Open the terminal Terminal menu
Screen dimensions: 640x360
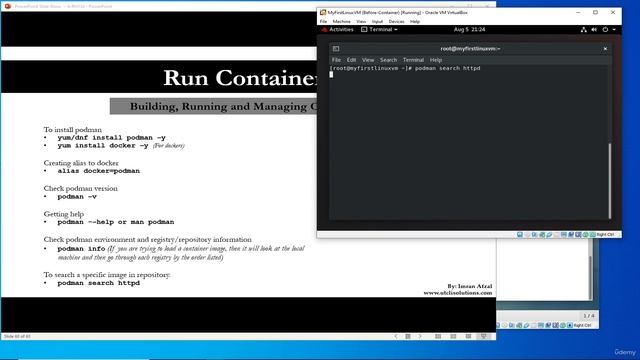click(413, 60)
